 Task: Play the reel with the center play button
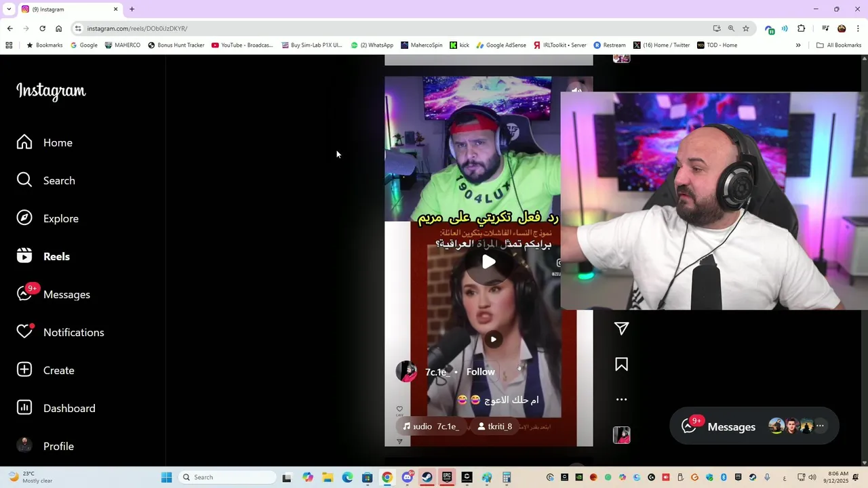tap(489, 262)
